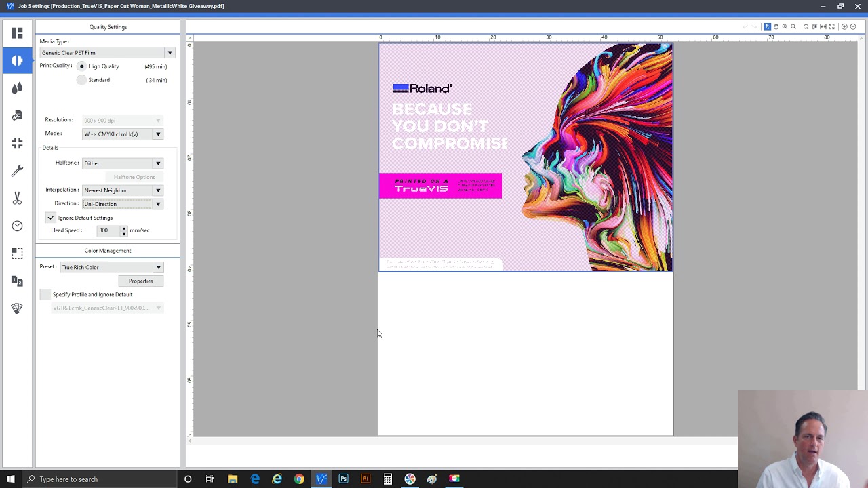868x488 pixels.
Task: Check Specify Profile and Ignore Default
Action: point(45,294)
